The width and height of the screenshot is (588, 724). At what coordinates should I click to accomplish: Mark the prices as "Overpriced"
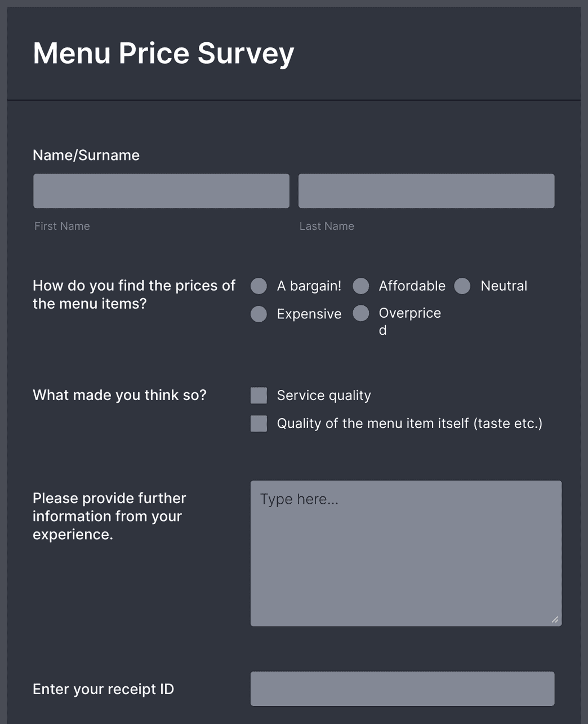[360, 313]
